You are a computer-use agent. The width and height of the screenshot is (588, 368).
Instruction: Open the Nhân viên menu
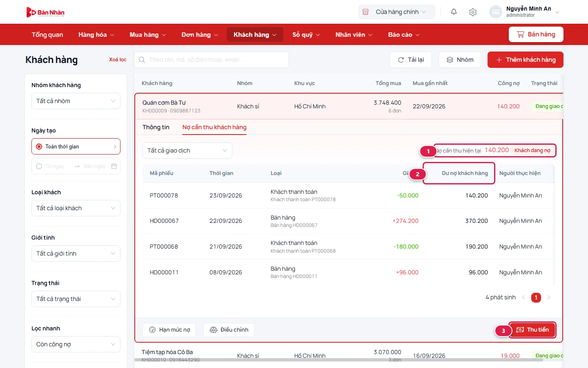354,35
